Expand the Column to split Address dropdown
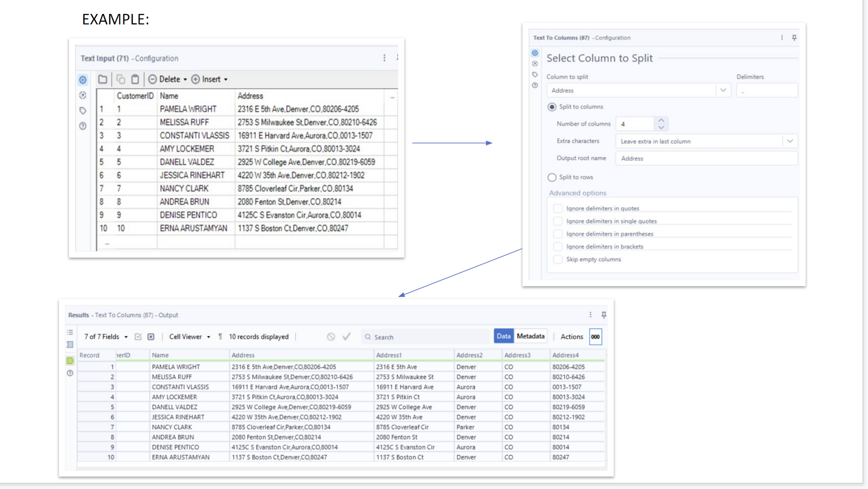Screen dimensions: 868x489 (723, 90)
